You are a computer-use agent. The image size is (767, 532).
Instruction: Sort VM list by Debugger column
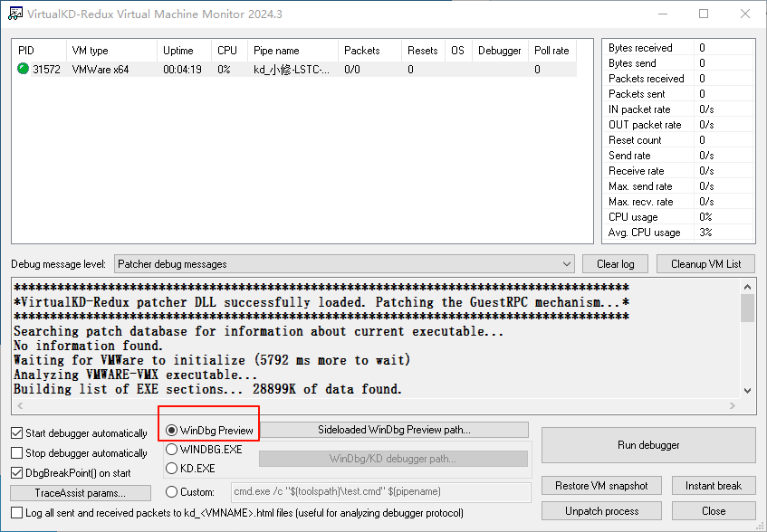[x=500, y=51]
